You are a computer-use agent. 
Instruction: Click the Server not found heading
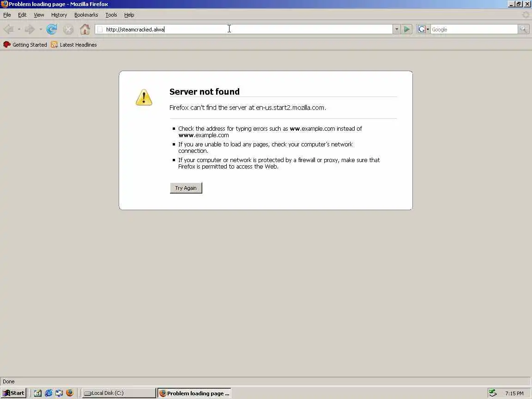204,91
